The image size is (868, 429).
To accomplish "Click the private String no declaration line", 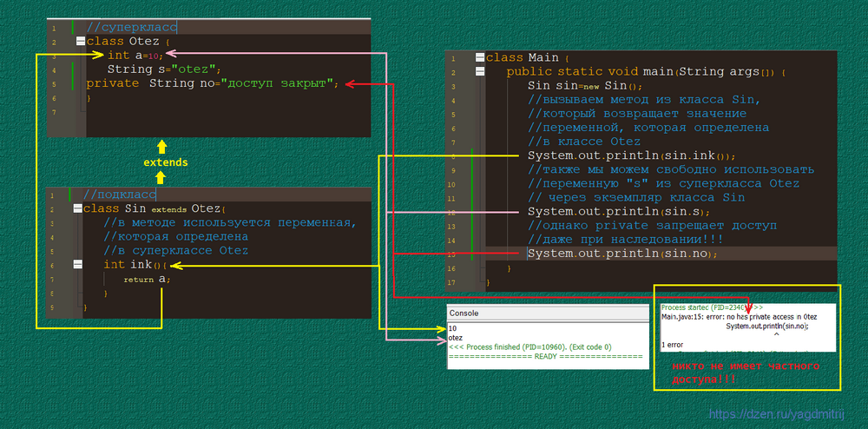I will point(212,83).
